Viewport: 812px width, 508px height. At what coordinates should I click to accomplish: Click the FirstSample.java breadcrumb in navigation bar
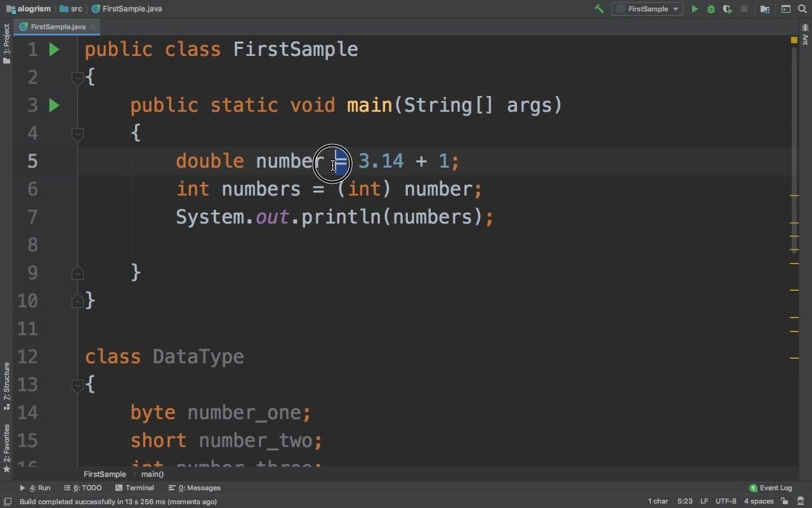point(127,9)
